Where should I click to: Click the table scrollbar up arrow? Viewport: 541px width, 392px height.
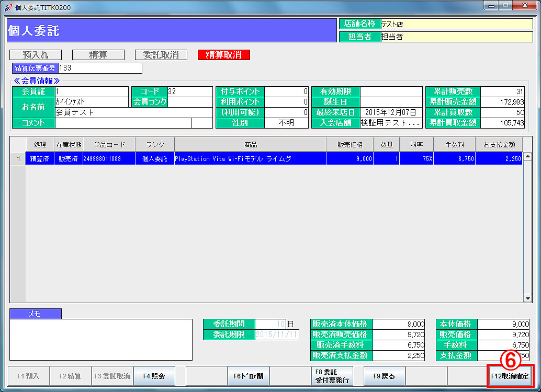click(x=527, y=142)
